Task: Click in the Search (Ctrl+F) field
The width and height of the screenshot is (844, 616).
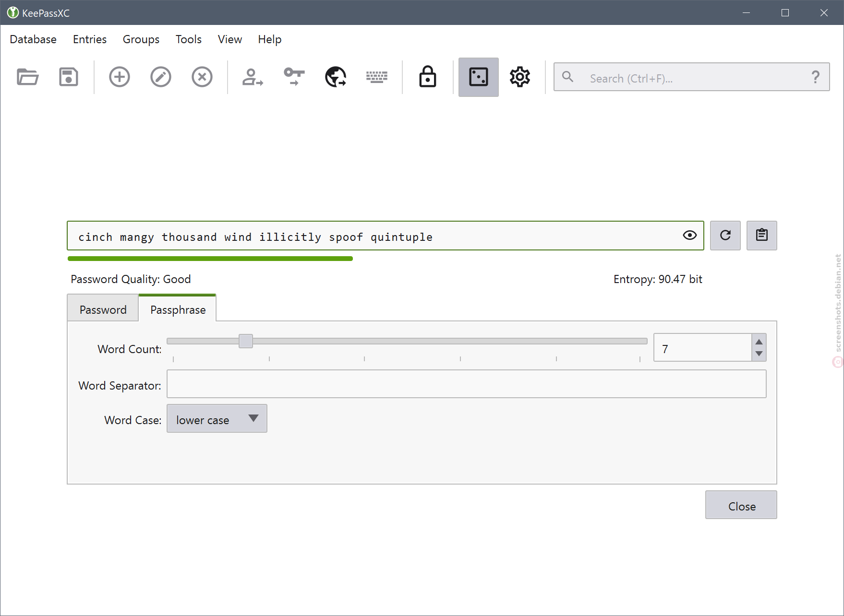Action: click(x=691, y=77)
